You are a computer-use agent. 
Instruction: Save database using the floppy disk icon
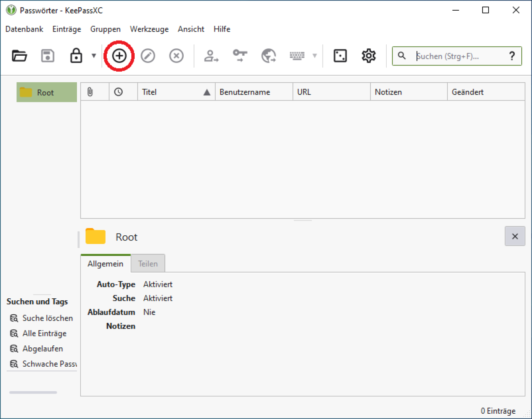point(48,56)
